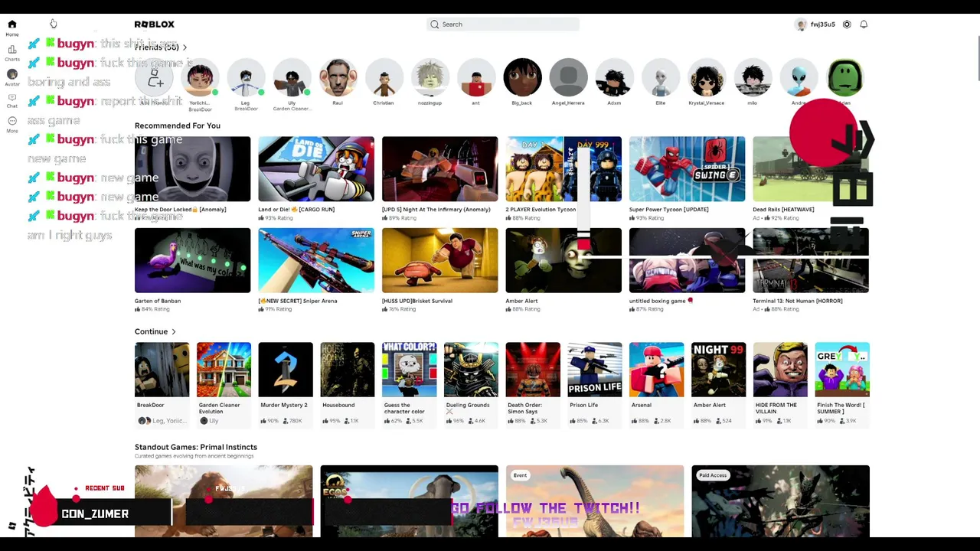This screenshot has width=980, height=551.
Task: Open friend Leg's avatar
Action: [246, 77]
